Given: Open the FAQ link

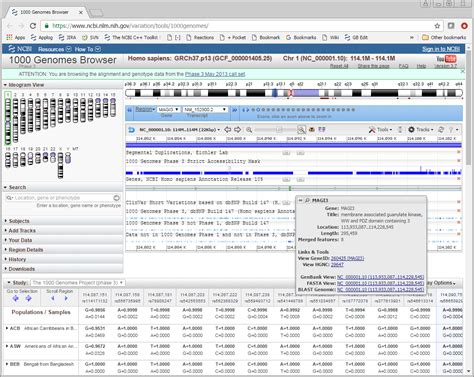Looking at the screenshot, I should [403, 66].
